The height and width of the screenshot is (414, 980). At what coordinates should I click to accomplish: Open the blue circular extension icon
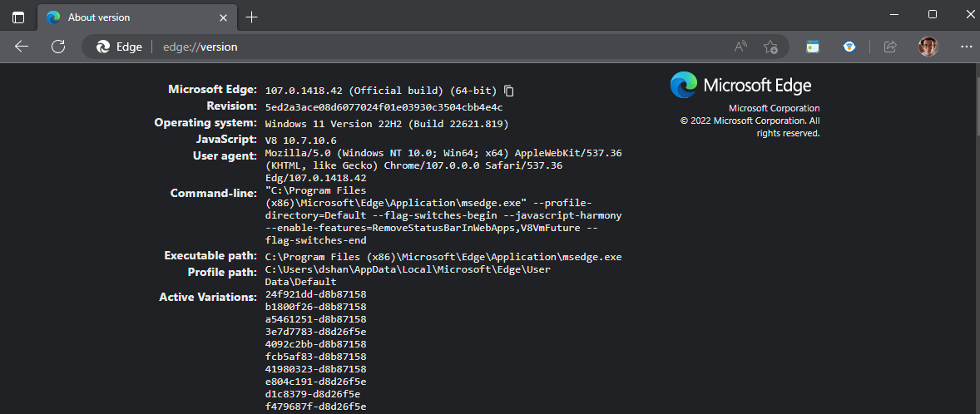click(849, 47)
